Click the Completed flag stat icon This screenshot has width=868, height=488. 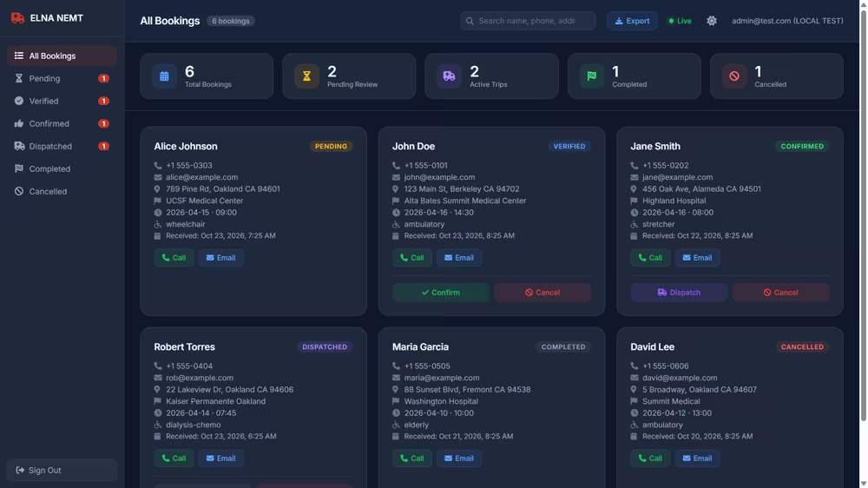(x=592, y=76)
